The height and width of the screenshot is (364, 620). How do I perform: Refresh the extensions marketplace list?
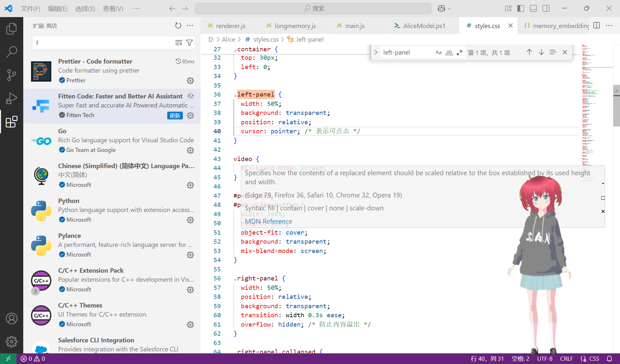[x=178, y=25]
